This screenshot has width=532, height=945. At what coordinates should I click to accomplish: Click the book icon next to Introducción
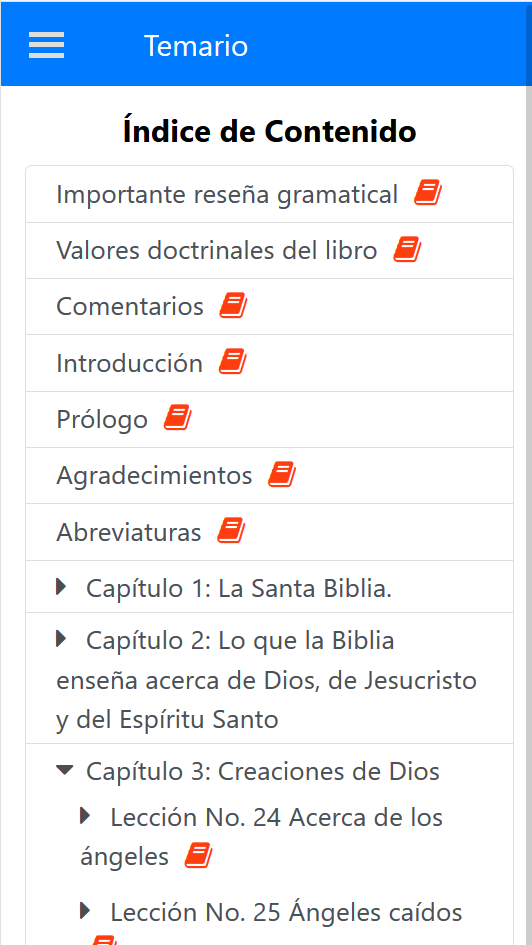click(233, 362)
